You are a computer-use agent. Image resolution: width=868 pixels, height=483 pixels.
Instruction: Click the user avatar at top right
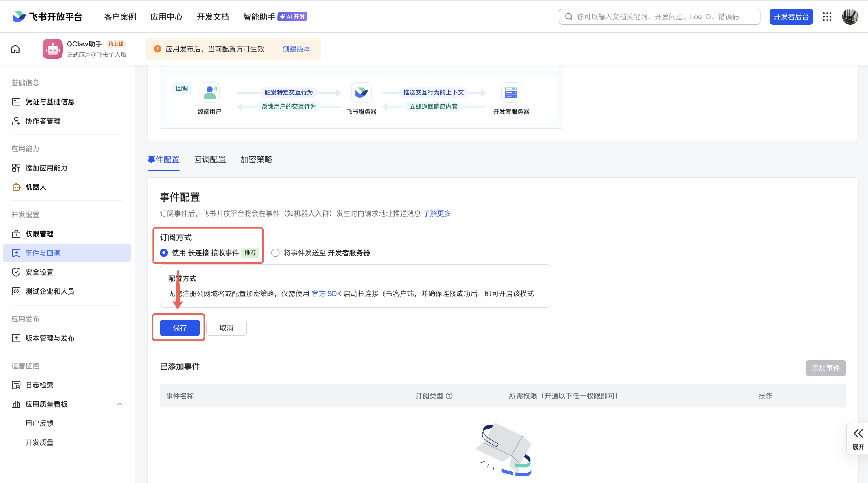tap(850, 16)
